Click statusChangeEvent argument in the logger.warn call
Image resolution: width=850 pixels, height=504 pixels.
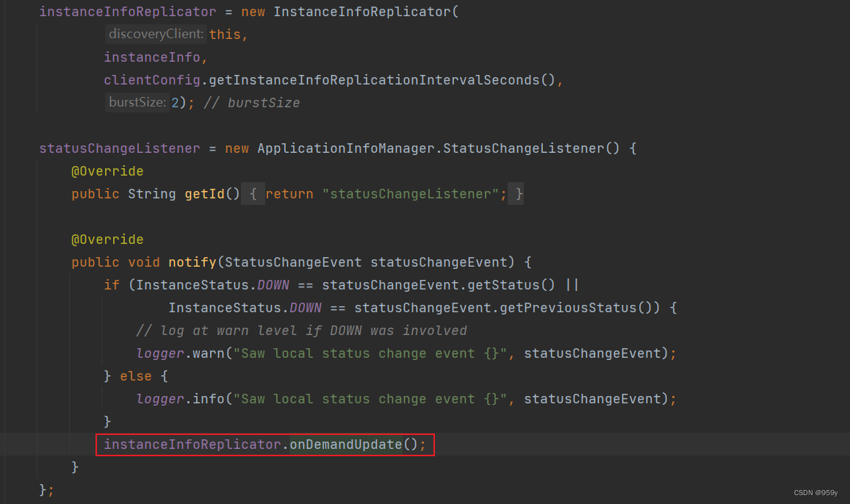point(592,353)
